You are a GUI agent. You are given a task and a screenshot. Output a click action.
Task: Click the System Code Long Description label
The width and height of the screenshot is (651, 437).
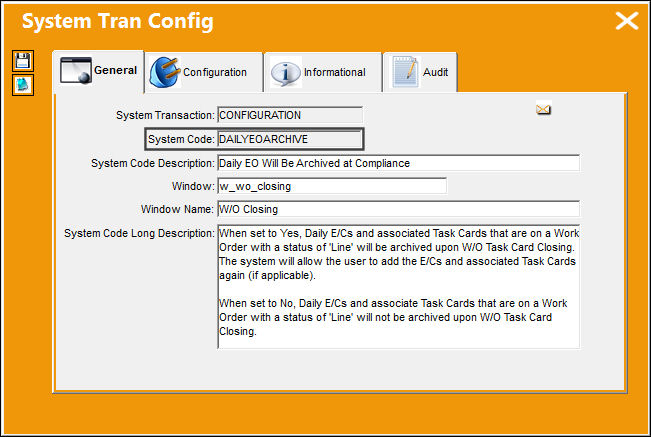click(x=139, y=233)
